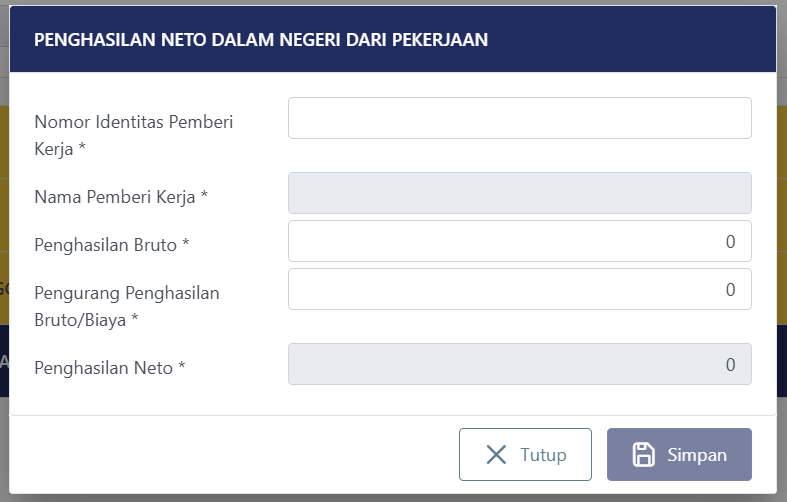
Task: Click the asterisk after Bruto/Biaya label
Action: point(135,320)
